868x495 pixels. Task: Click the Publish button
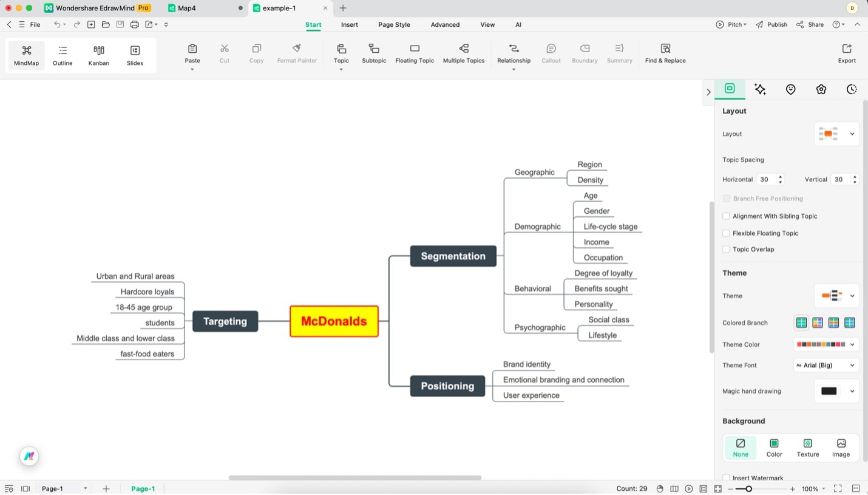tap(771, 25)
